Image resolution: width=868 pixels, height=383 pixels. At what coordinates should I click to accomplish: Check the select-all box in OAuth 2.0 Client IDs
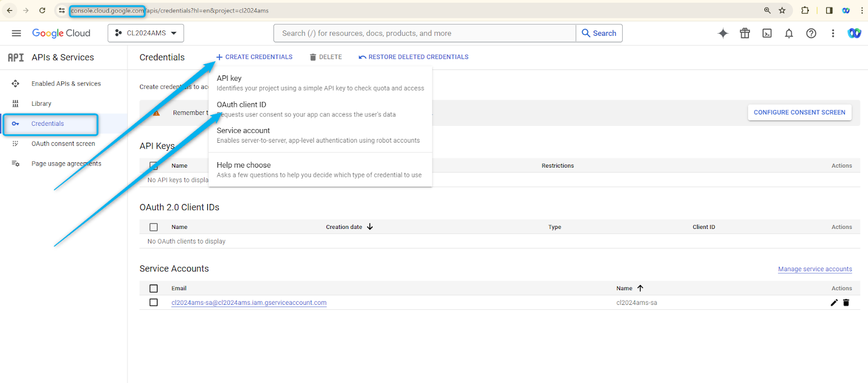(x=154, y=227)
